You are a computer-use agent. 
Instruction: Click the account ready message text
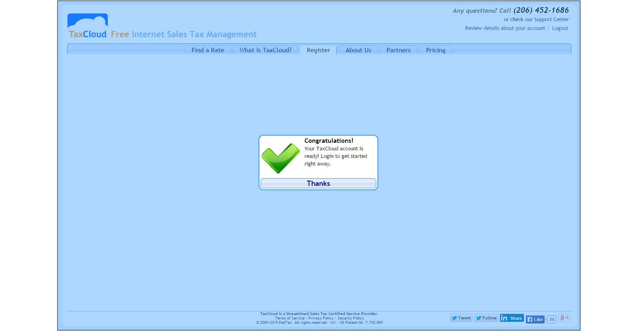click(336, 156)
